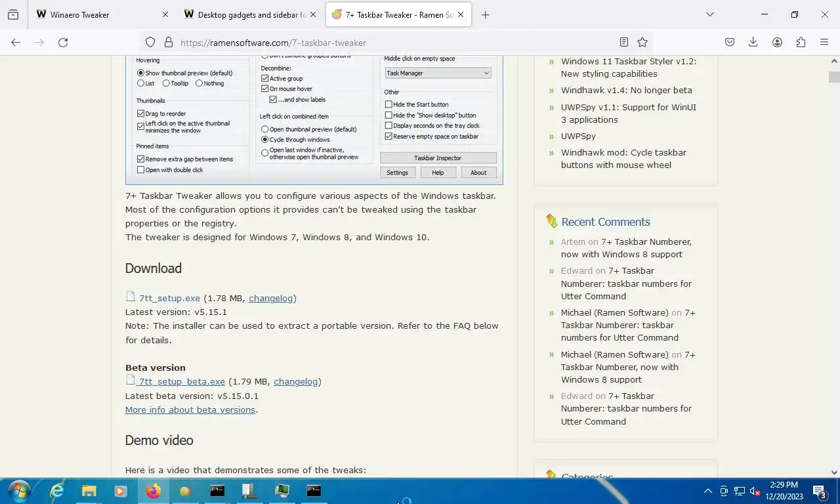Close the Desktop gadgets and sidebar tab

pyautogui.click(x=312, y=14)
